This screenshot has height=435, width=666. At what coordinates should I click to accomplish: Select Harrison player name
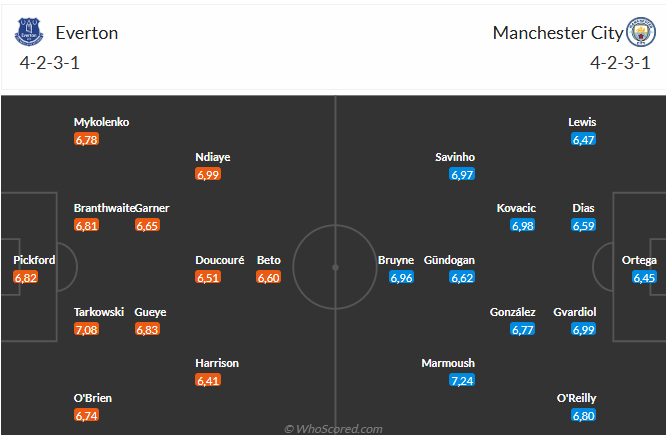217,363
